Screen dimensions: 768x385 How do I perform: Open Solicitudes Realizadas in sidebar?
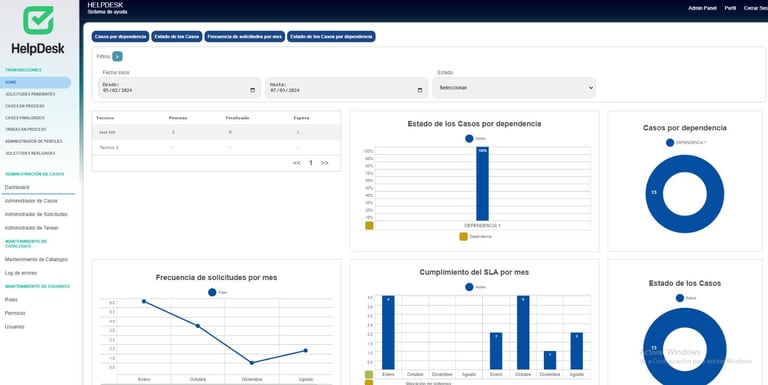pos(30,153)
